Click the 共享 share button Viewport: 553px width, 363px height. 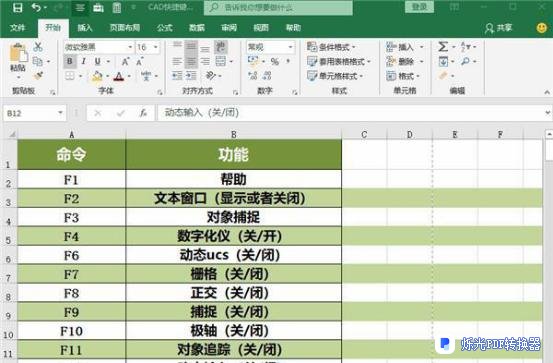click(498, 28)
